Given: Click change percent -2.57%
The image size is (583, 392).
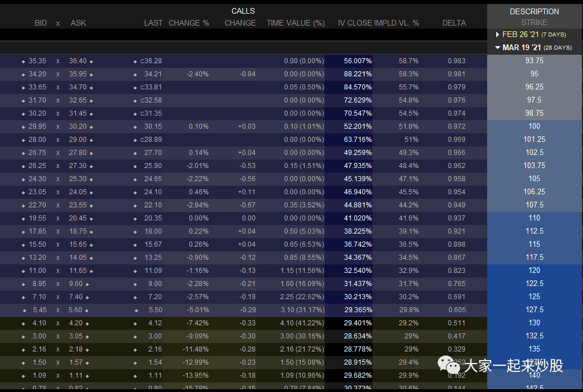Looking at the screenshot, I should (x=197, y=297).
